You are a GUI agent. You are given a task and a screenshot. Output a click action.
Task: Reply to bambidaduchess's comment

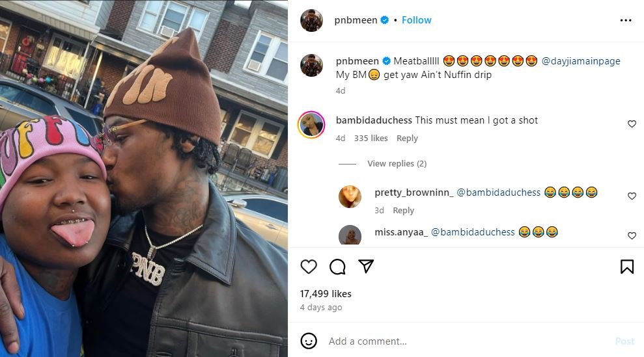(407, 139)
